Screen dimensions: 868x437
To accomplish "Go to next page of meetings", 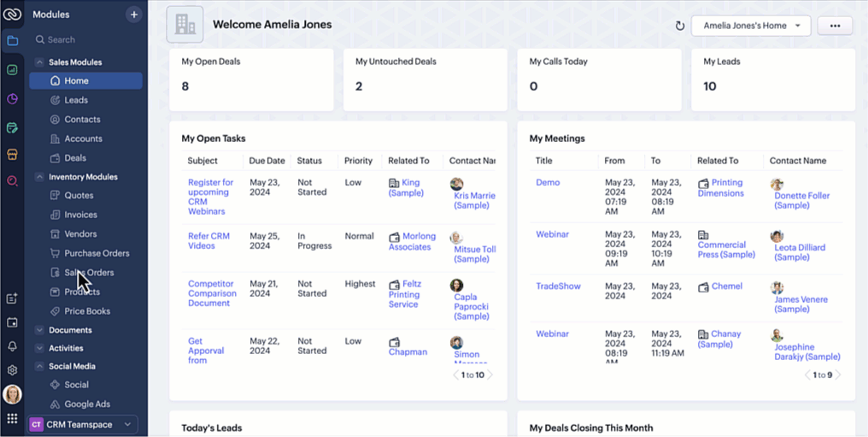I will pyautogui.click(x=837, y=375).
